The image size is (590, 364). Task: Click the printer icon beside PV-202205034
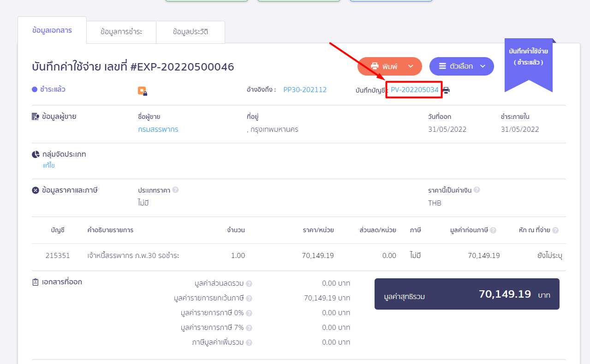click(x=446, y=90)
